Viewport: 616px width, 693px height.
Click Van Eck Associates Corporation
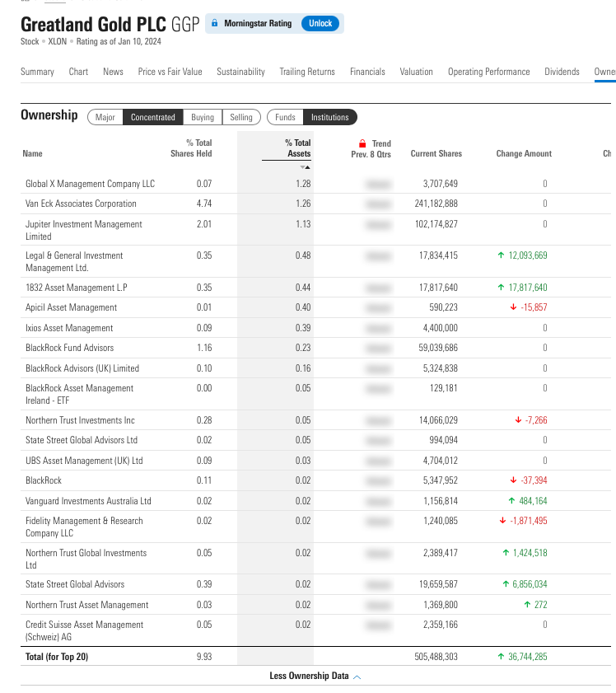[81, 204]
